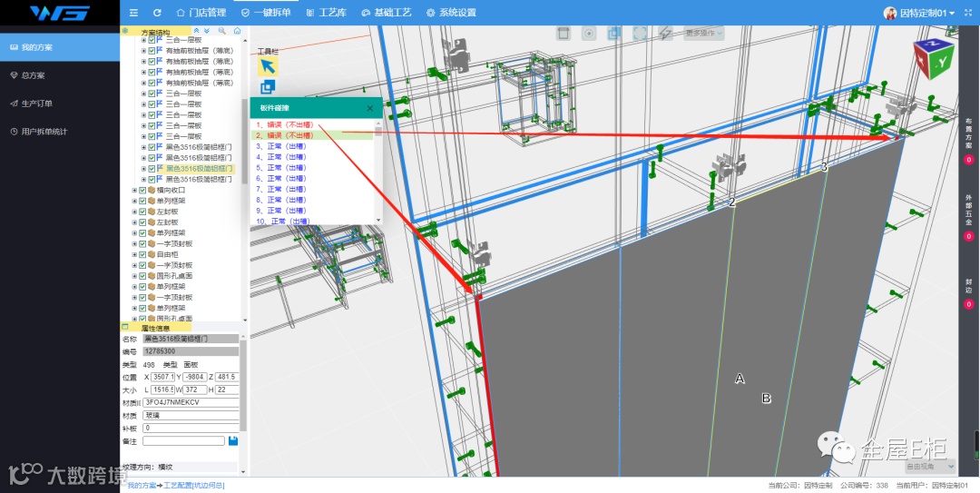980x493 pixels.
Task: Uncheck the highlighted 黑色3516极简铝框门 checkbox
Action: click(x=152, y=169)
